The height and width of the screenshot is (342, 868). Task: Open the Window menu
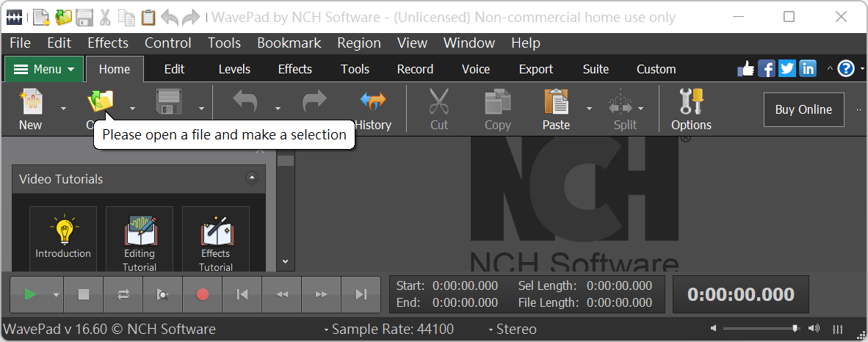point(469,43)
